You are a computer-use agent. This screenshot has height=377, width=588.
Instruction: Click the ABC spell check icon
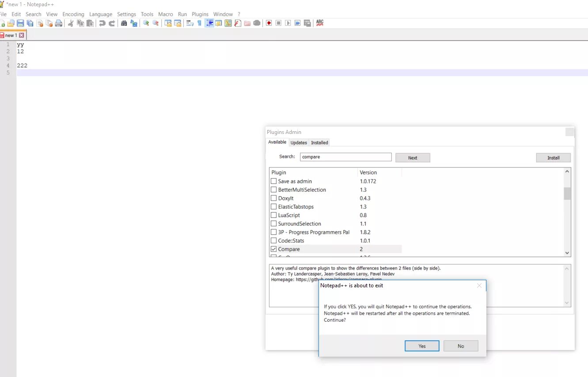coord(320,23)
